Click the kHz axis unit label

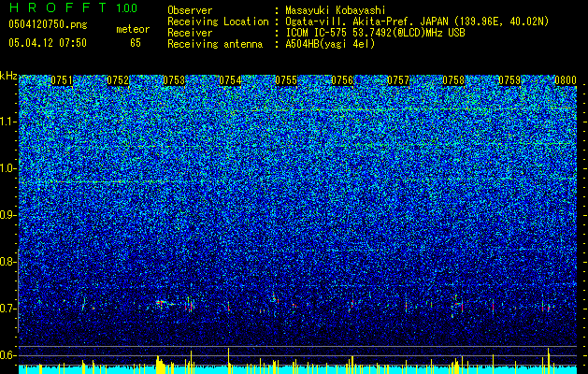[8, 76]
